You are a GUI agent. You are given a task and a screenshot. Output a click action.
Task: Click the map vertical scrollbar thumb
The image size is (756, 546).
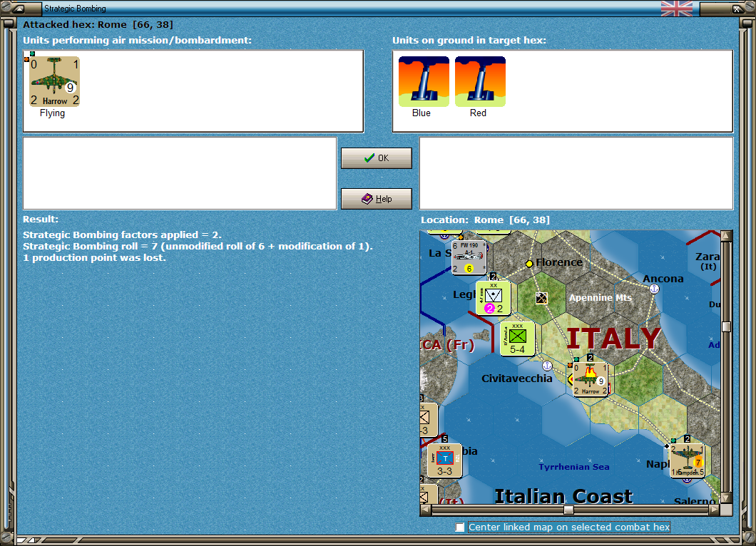pos(726,326)
